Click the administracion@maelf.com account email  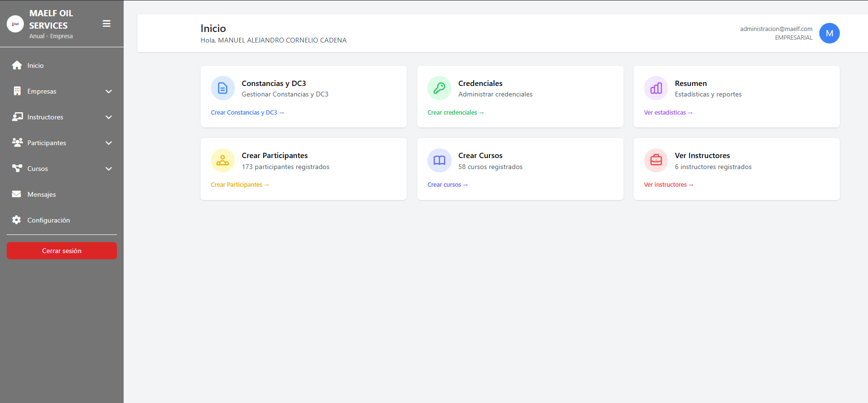[776, 29]
